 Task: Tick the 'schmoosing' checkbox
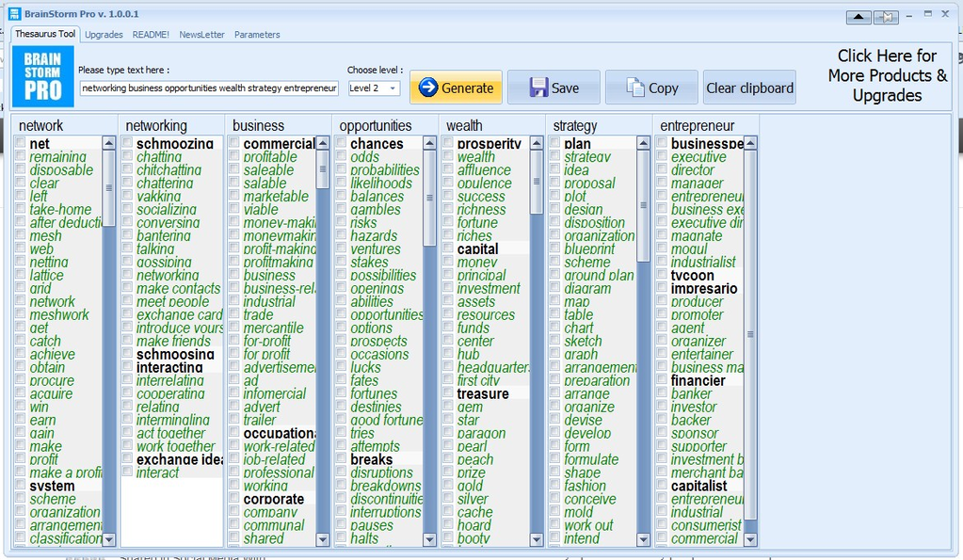coord(127,353)
